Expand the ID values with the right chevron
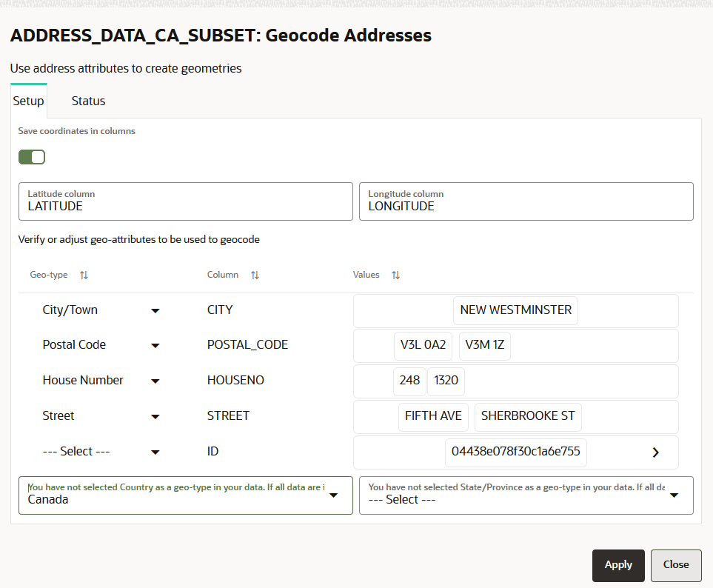 [655, 452]
